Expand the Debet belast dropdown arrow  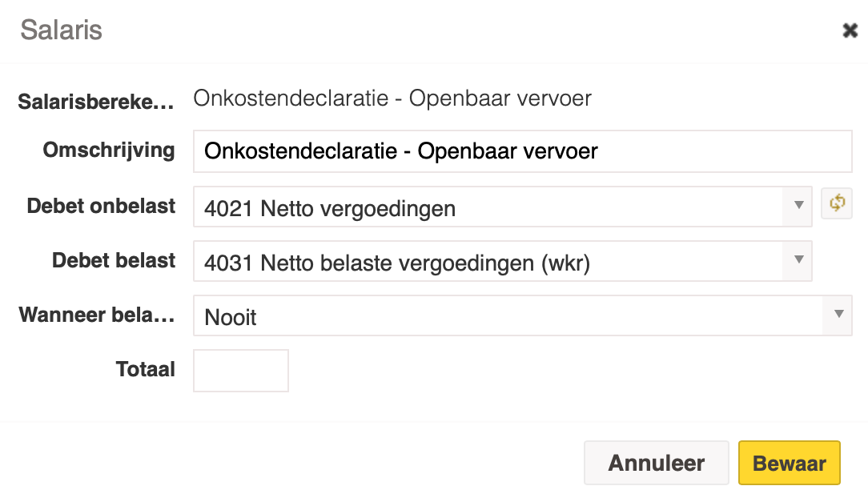coord(798,261)
